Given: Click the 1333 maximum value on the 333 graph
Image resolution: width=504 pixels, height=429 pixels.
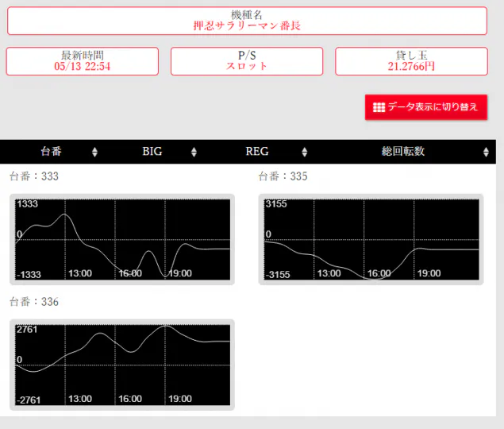Looking at the screenshot, I should pos(27,204).
